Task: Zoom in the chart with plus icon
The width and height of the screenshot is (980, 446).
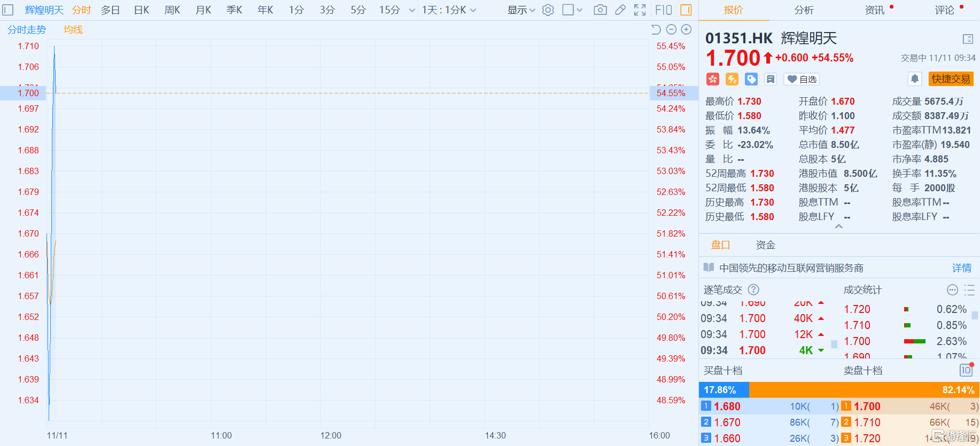Action: 687,30
